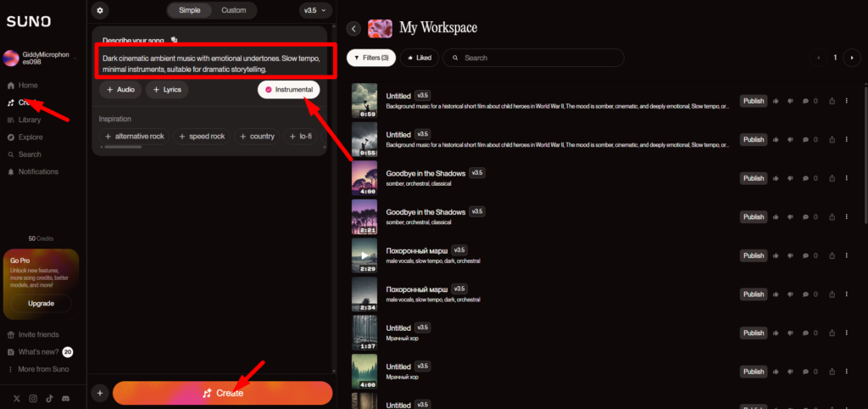Switch to Custom creation mode
The image size is (868, 409).
click(x=234, y=10)
